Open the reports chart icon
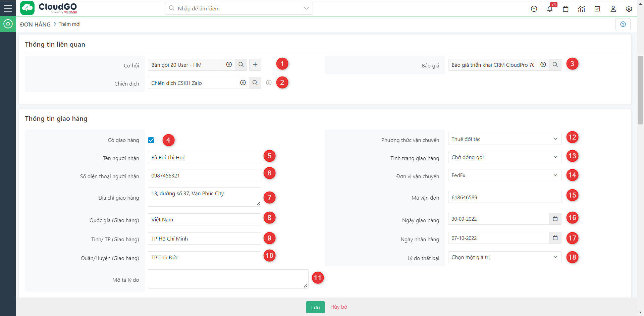This screenshot has height=316, width=644. click(x=581, y=9)
